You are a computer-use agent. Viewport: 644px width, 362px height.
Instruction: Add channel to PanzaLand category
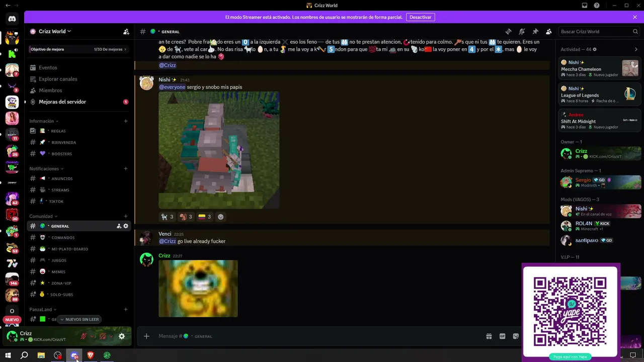click(126, 310)
